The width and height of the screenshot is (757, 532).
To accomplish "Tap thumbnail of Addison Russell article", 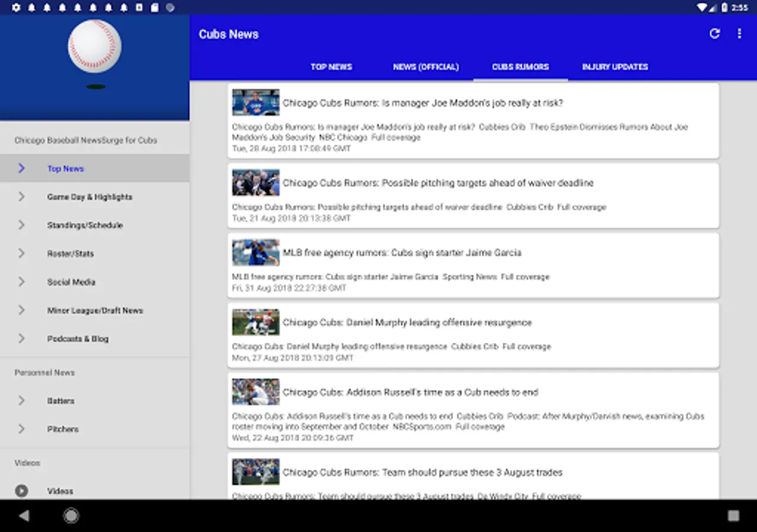I will click(x=255, y=392).
